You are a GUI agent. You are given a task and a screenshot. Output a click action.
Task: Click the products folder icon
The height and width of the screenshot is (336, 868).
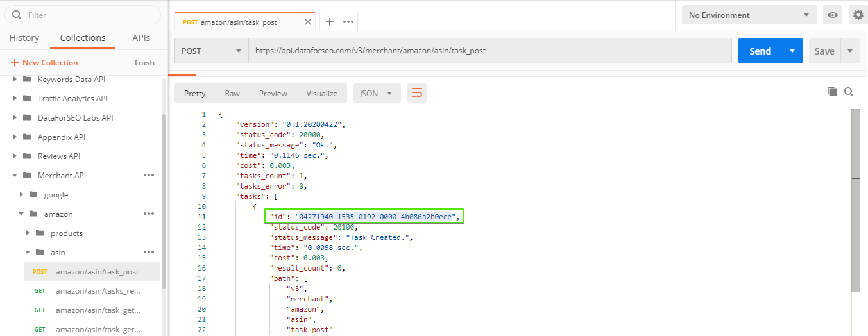pyautogui.click(x=39, y=233)
